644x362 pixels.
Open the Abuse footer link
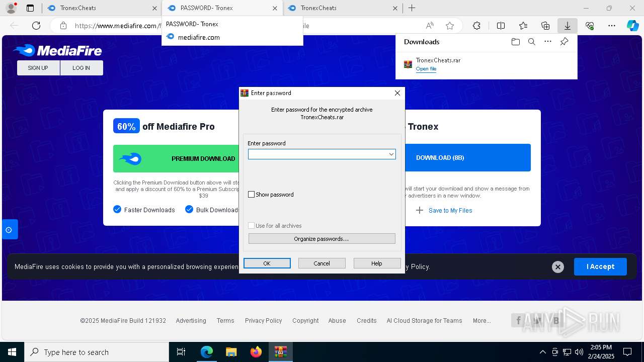(x=337, y=321)
